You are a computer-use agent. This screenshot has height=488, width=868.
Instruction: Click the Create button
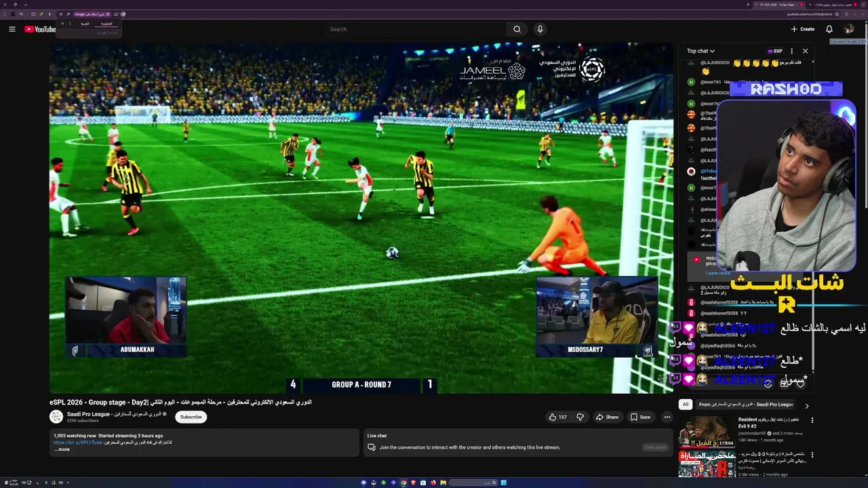coord(803,29)
